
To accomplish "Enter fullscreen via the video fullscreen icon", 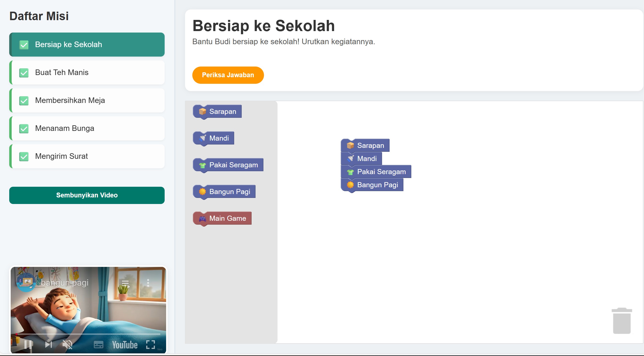I will tap(150, 345).
